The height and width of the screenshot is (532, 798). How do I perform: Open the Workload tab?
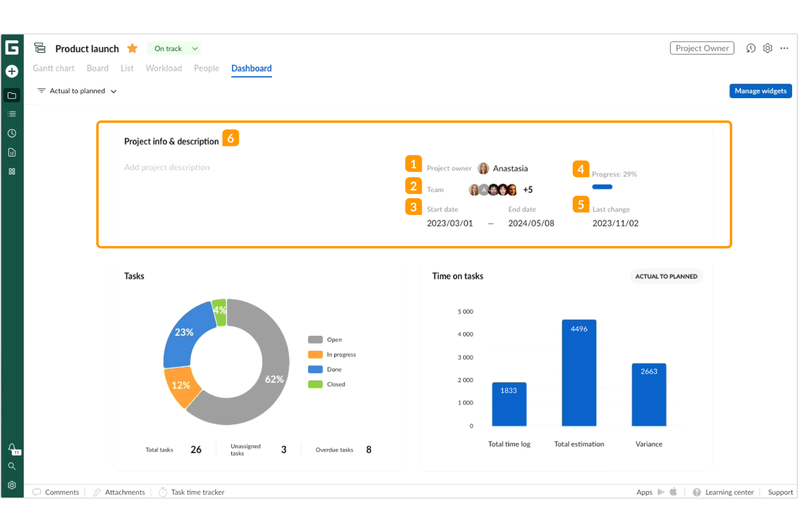(163, 68)
